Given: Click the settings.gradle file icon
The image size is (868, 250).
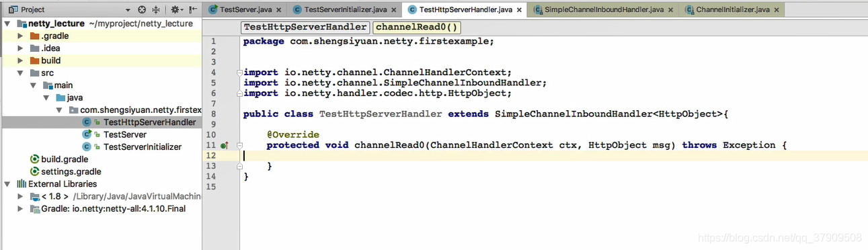Looking at the screenshot, I should pyautogui.click(x=35, y=171).
